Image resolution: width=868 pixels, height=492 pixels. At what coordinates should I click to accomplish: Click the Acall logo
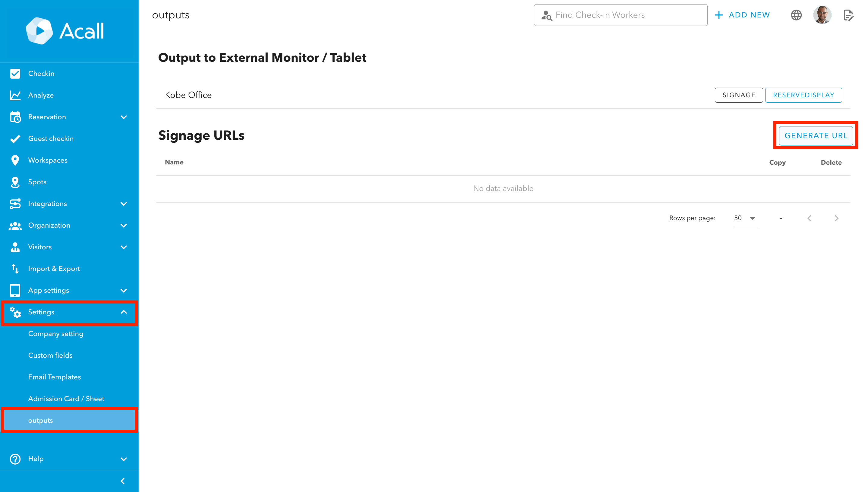point(65,31)
